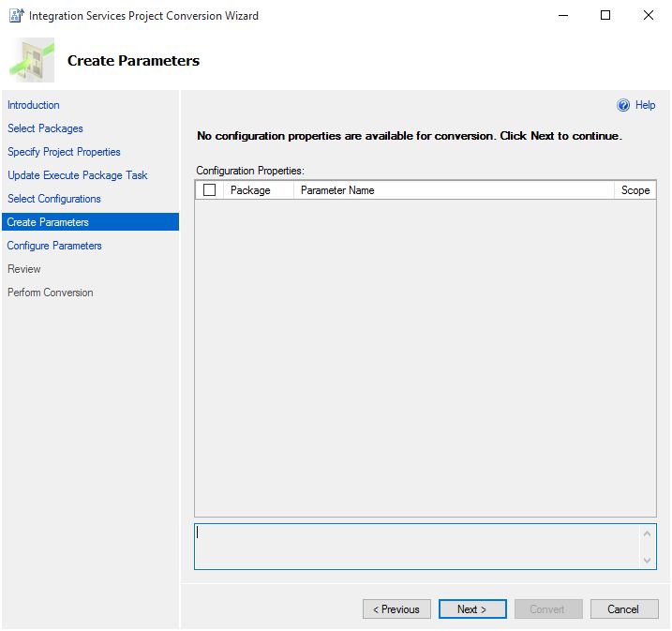The image size is (672, 631).
Task: Jump to Update Execute Package Task step
Action: (x=78, y=175)
